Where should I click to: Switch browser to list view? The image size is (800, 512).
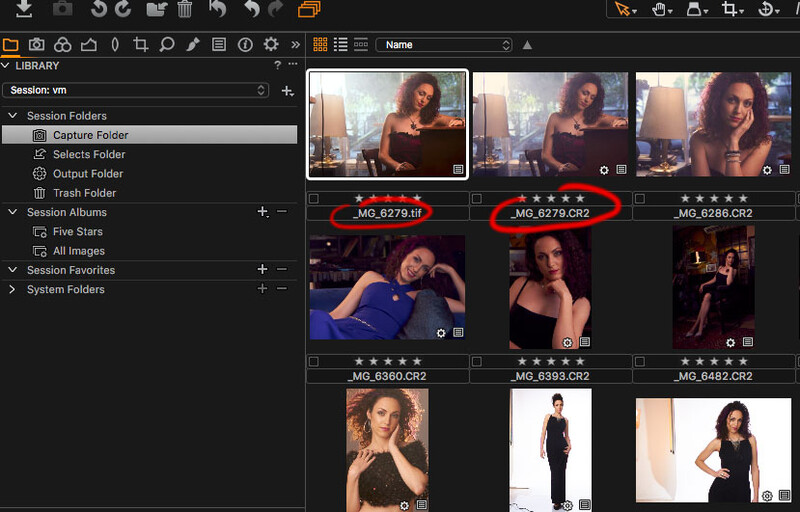(340, 45)
